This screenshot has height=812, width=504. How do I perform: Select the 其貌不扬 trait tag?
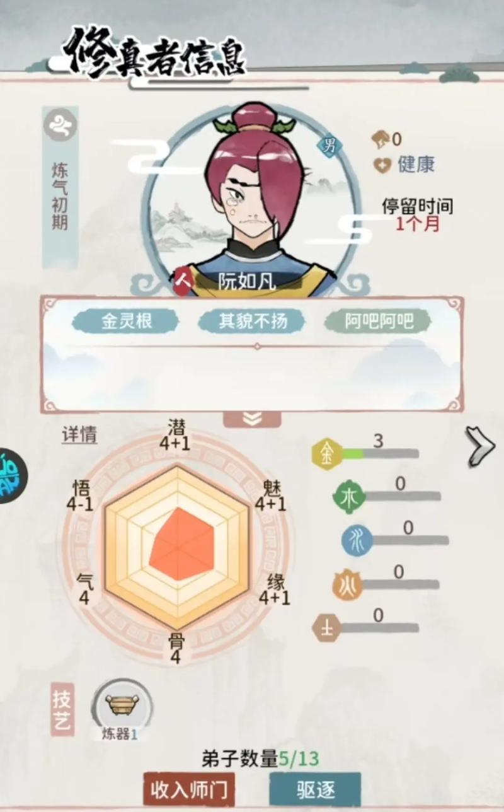click(252, 322)
